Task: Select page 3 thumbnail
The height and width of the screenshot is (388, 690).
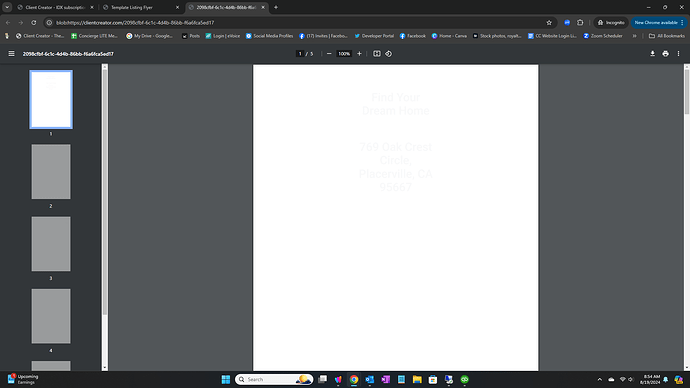Action: coord(51,244)
